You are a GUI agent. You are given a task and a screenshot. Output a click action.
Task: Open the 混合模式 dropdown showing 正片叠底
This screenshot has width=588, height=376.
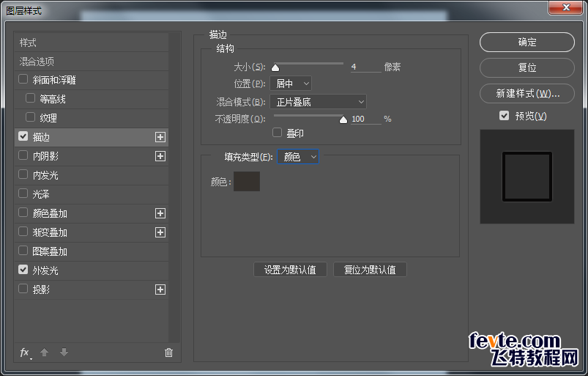(x=318, y=102)
